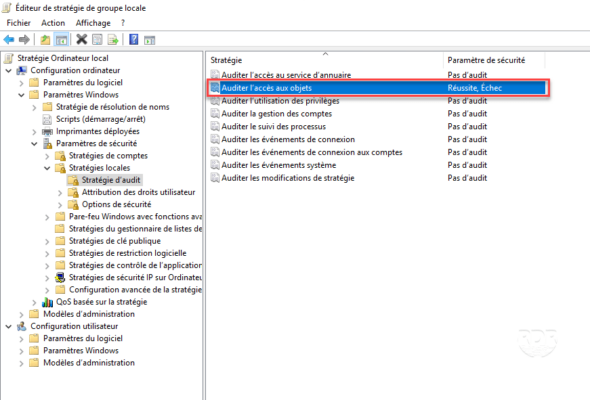
Task: Click the Delete X toolbar icon
Action: point(81,39)
